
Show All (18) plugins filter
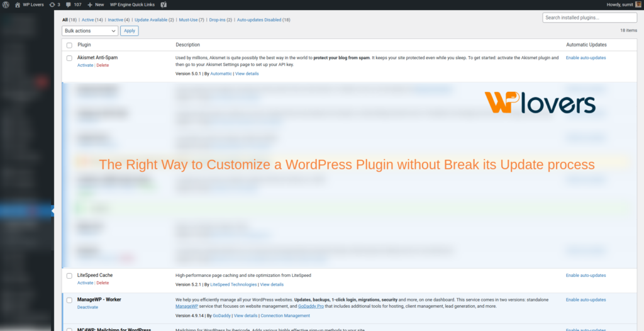(69, 20)
